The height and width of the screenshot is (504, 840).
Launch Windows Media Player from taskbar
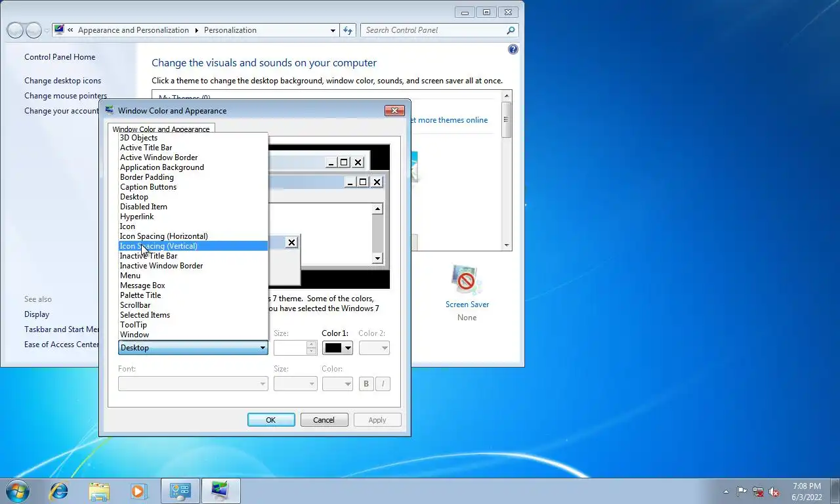pyautogui.click(x=138, y=491)
